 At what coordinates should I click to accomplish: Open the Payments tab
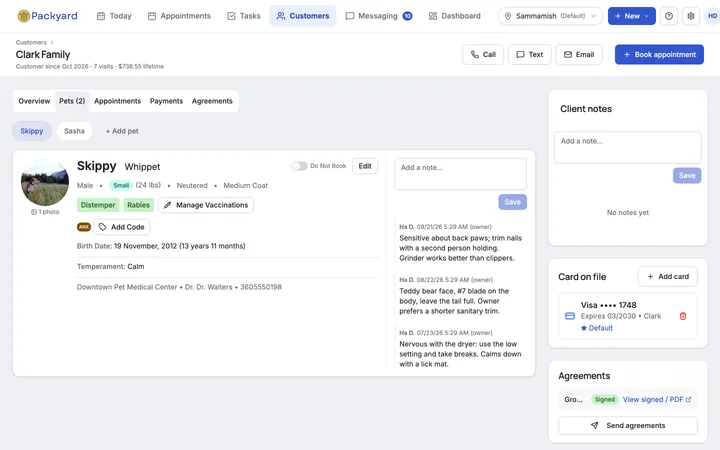(x=166, y=101)
